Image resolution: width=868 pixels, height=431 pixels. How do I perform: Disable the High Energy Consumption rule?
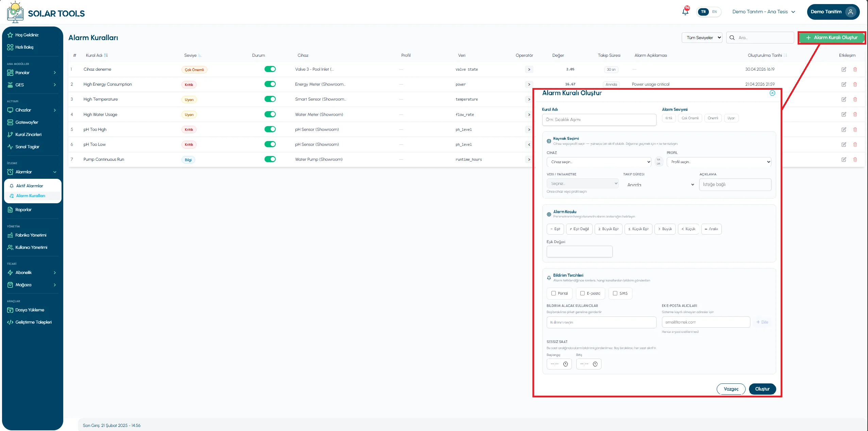(270, 84)
